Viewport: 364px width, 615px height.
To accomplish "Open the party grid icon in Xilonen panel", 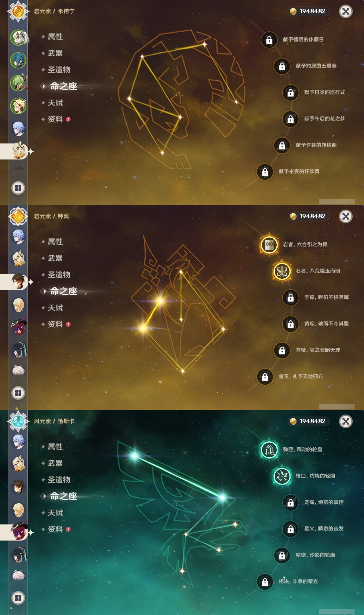I will pyautogui.click(x=18, y=188).
